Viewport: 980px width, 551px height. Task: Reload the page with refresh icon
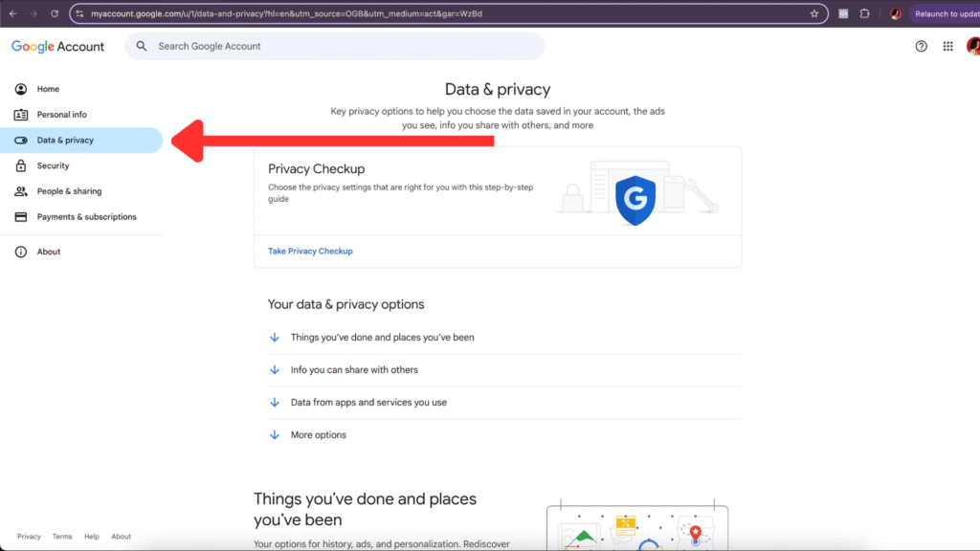point(55,13)
